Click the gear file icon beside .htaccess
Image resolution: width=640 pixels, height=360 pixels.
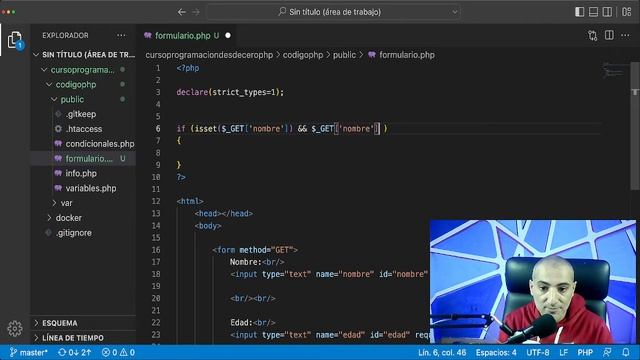[x=58, y=129]
